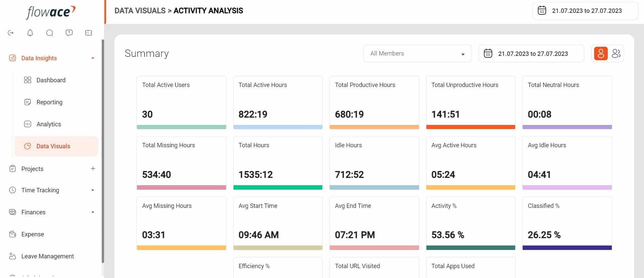Go to Analytics in sidebar
The image size is (644, 278).
[x=49, y=124]
